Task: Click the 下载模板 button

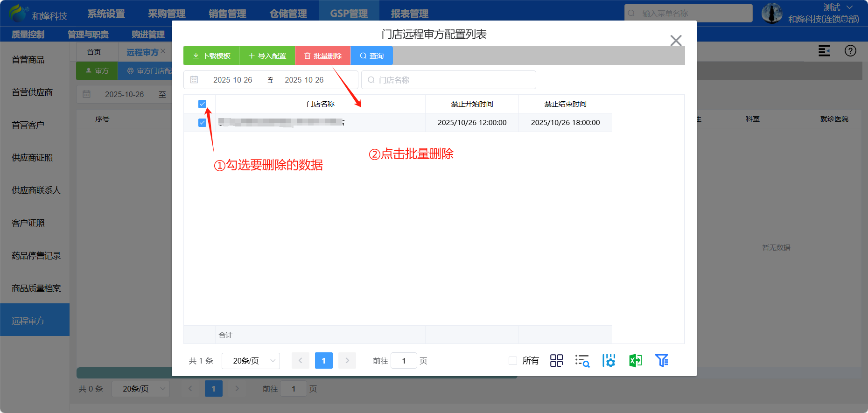Action: click(211, 56)
